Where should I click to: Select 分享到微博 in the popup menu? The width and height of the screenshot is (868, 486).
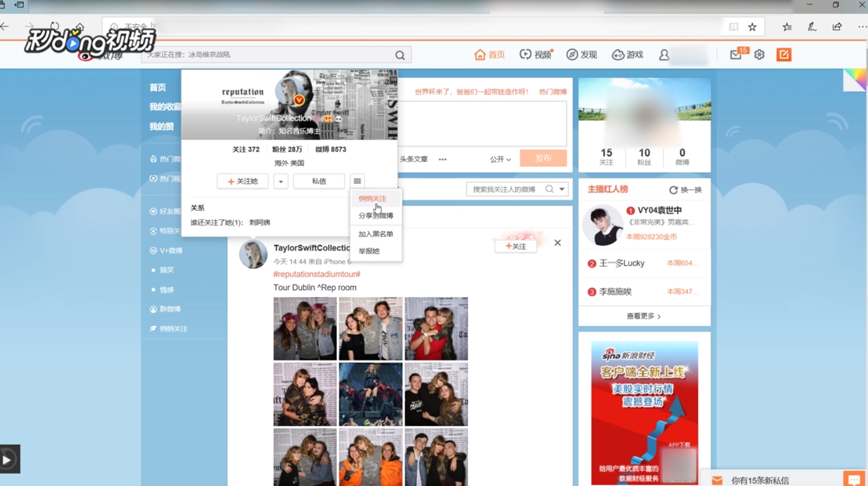(376, 216)
